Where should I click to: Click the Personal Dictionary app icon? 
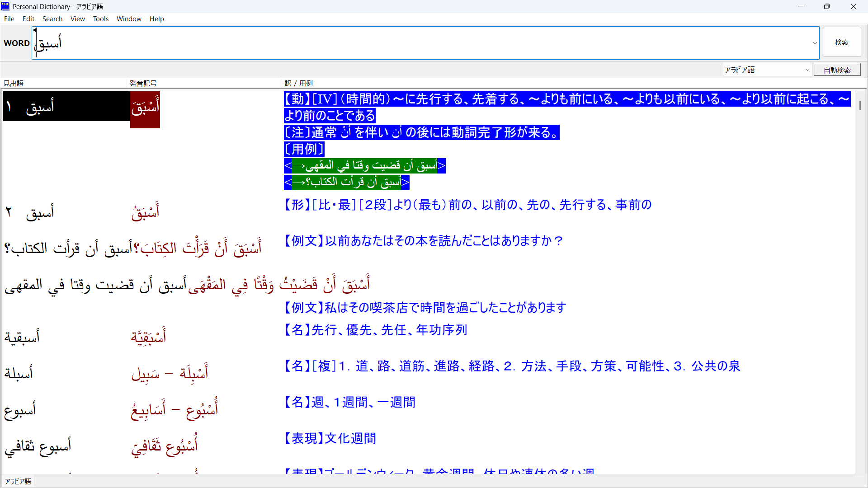click(5, 6)
